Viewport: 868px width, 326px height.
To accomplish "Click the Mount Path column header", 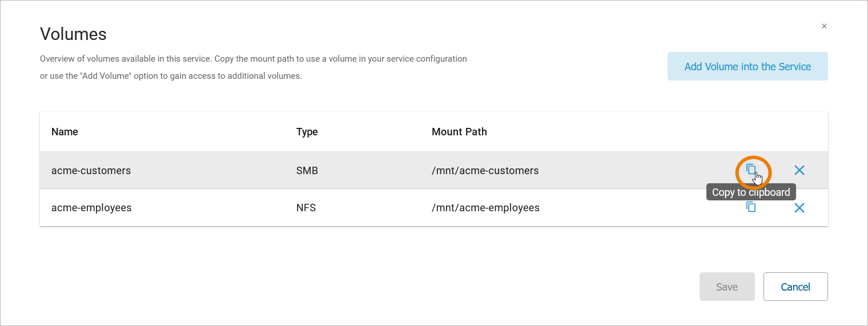I will (459, 132).
